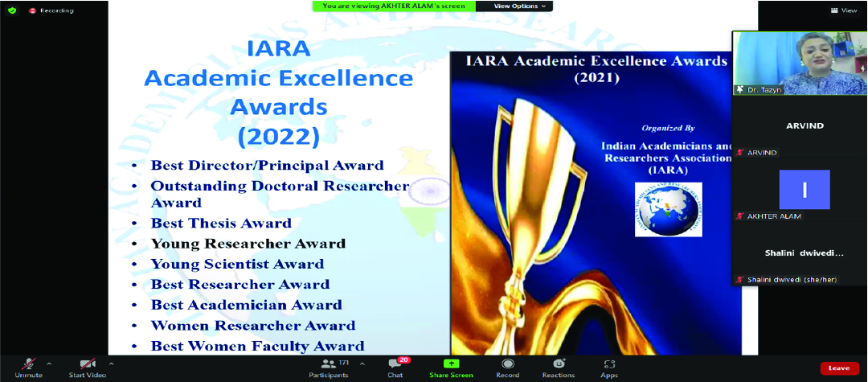Click the Unmute microphone icon
This screenshot has height=382, width=868.
(27, 364)
